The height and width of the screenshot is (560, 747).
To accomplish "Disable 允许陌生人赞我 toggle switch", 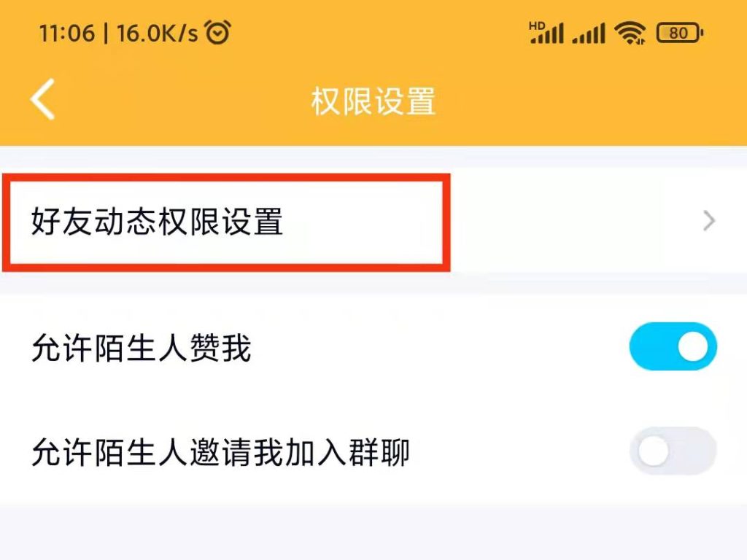I will click(x=673, y=346).
